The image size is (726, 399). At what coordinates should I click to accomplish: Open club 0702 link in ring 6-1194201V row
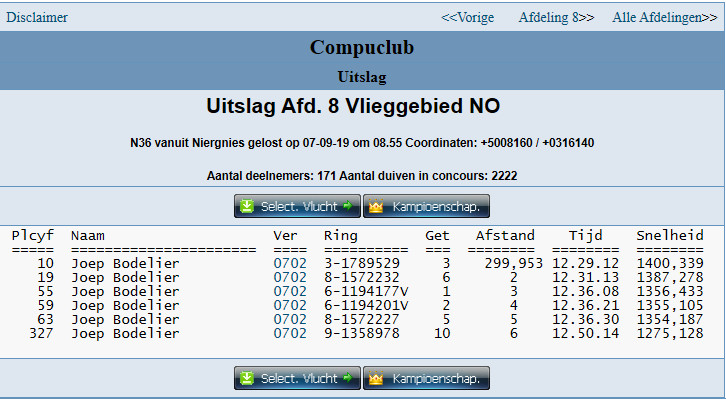pos(290,305)
